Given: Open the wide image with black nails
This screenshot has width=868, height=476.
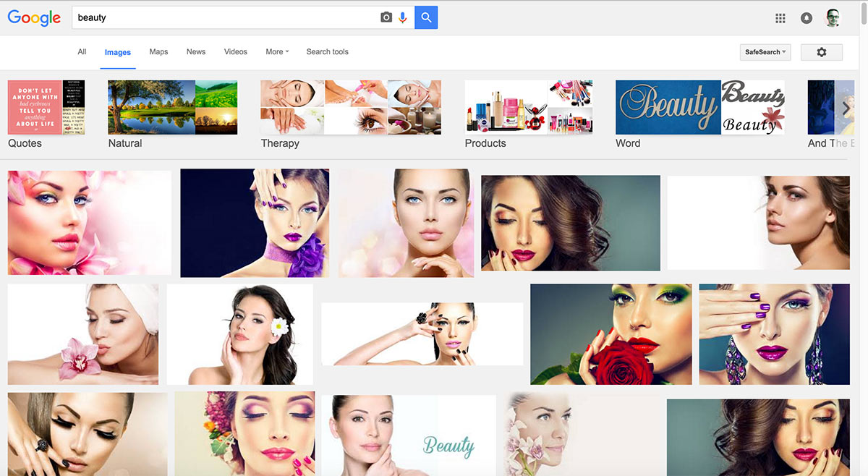Looking at the screenshot, I should click(422, 334).
